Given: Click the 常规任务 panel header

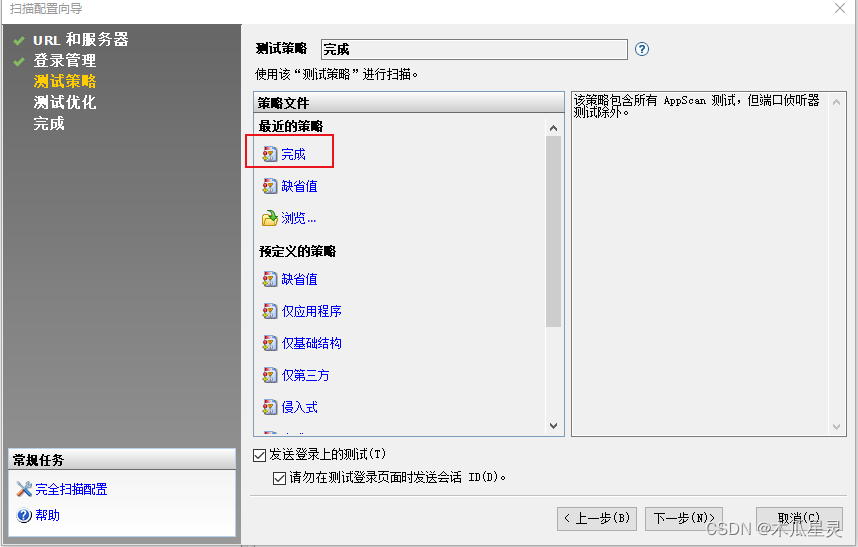Looking at the screenshot, I should 122,460.
